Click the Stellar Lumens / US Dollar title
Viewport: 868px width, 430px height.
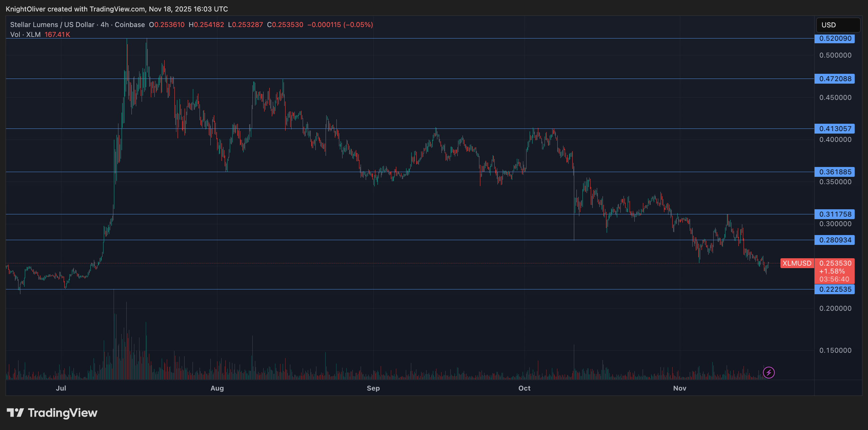tap(52, 24)
